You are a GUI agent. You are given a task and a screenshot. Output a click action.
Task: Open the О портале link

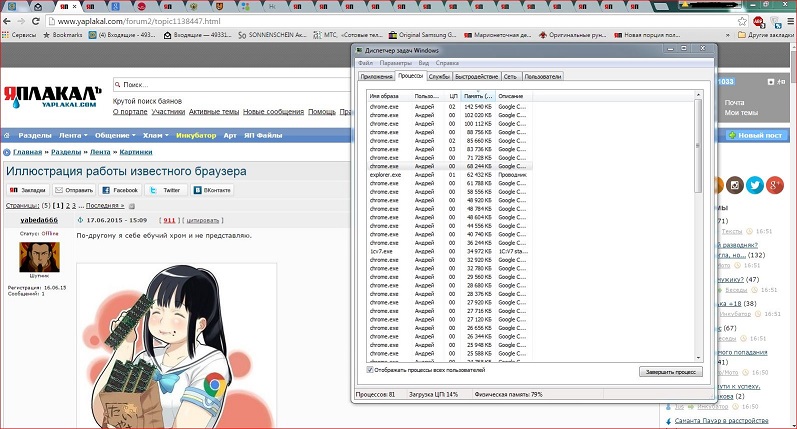130,111
